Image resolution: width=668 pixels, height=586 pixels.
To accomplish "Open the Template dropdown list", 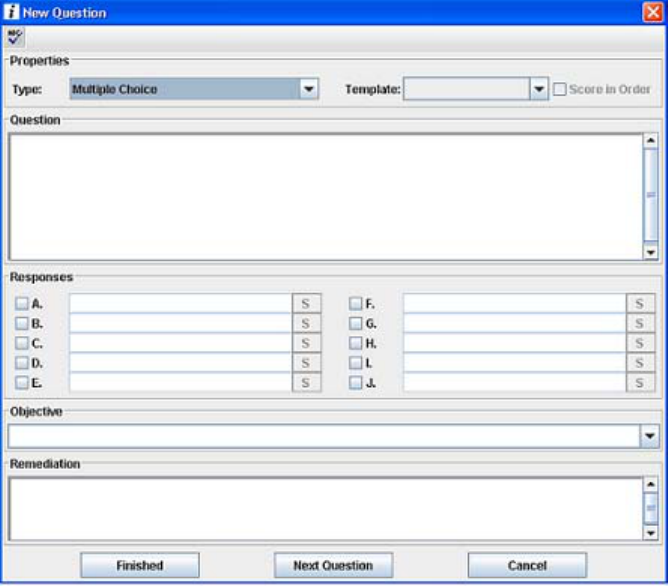I will tap(539, 89).
